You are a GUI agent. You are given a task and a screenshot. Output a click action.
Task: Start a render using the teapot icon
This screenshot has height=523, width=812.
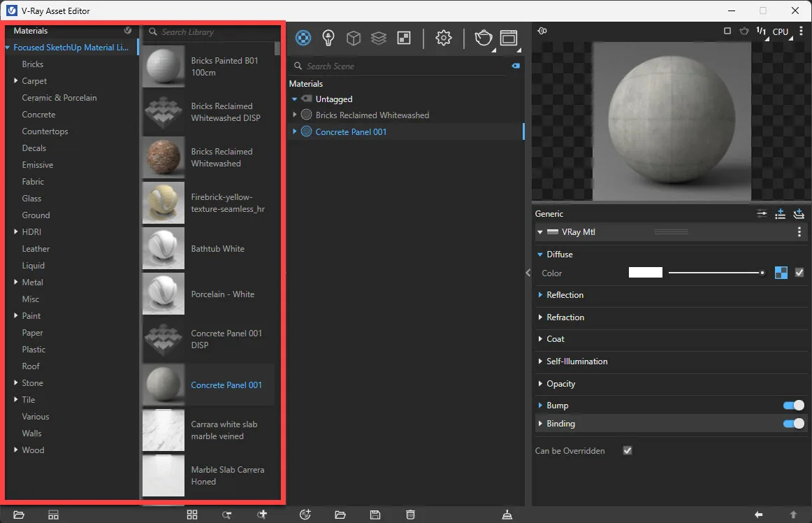pos(484,38)
